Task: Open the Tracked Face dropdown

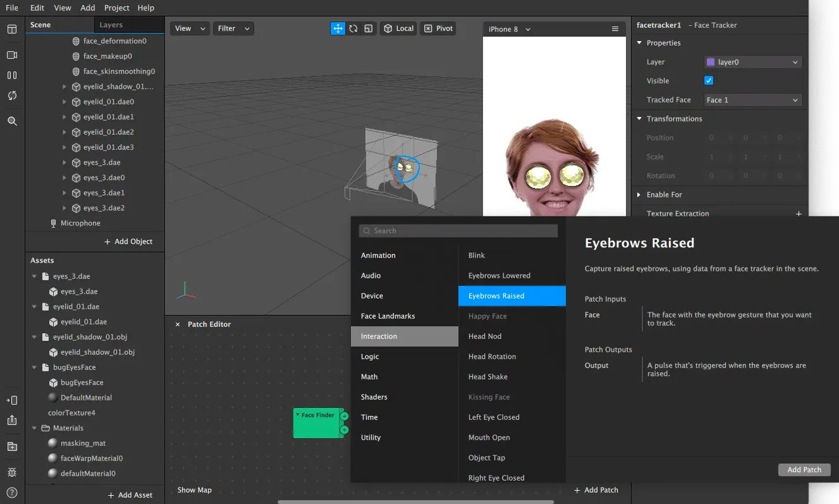Action: pos(753,100)
